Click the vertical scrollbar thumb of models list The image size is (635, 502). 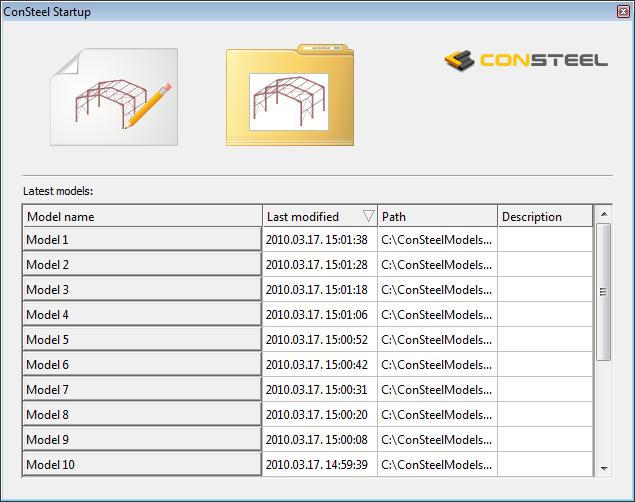(x=604, y=291)
